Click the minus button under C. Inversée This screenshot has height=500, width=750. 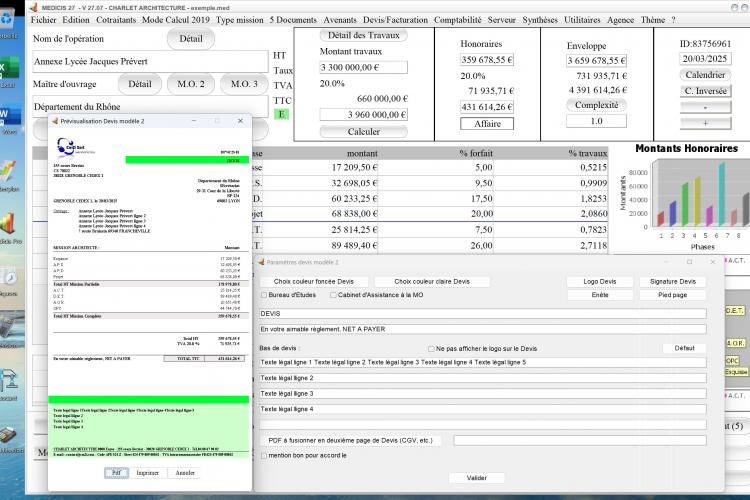tap(705, 107)
